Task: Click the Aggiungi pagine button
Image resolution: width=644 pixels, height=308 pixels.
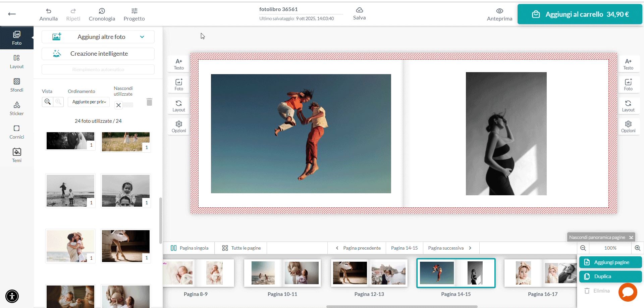Action: pyautogui.click(x=610, y=262)
